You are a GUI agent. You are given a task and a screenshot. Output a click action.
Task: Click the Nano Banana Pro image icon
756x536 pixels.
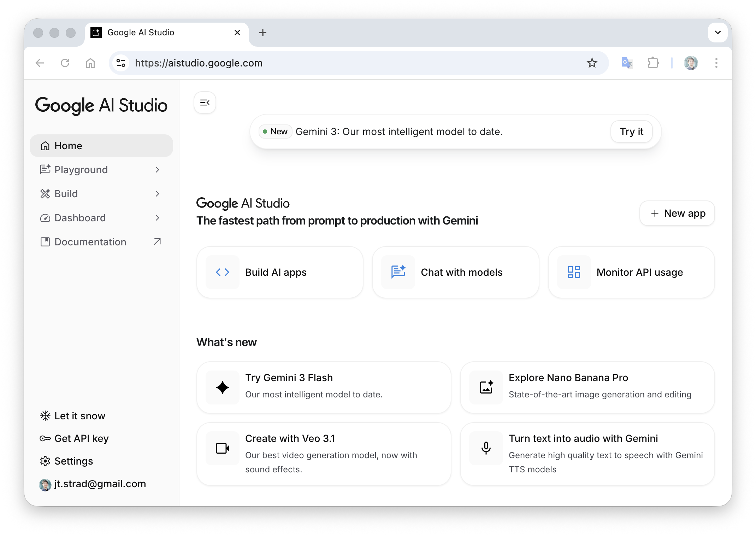[x=486, y=388]
